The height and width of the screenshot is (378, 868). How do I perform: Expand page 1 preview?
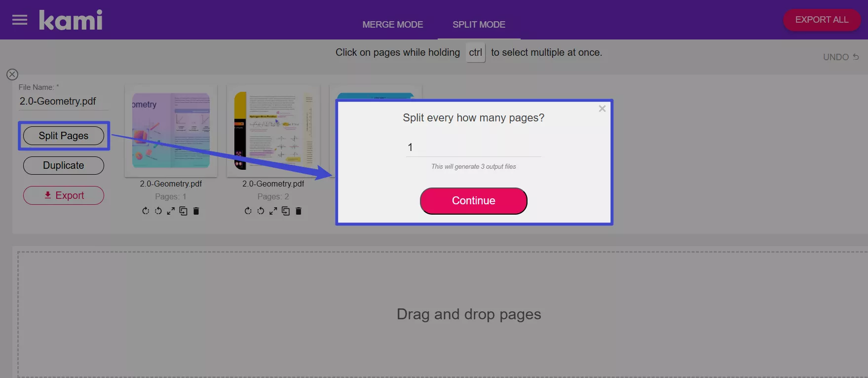[x=171, y=211]
